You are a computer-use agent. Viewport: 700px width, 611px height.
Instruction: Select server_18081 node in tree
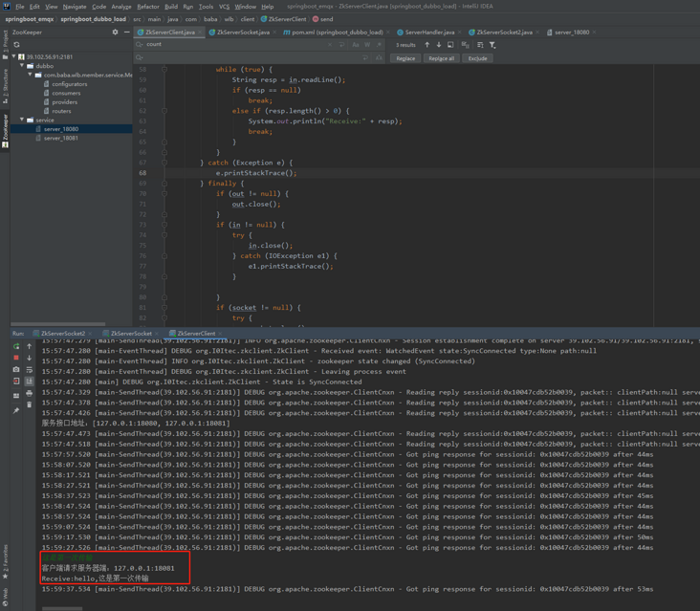pyautogui.click(x=60, y=138)
